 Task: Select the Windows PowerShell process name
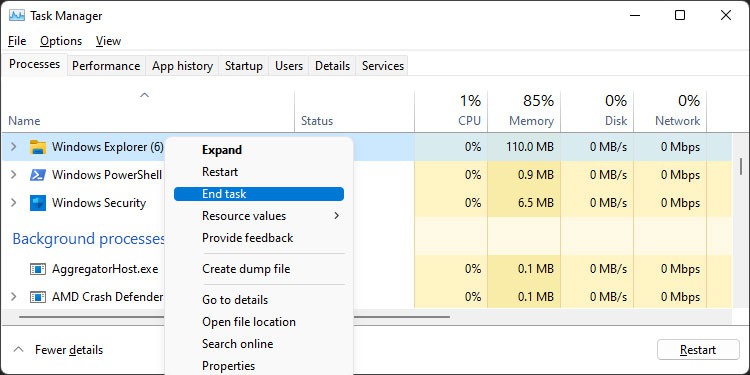(107, 175)
